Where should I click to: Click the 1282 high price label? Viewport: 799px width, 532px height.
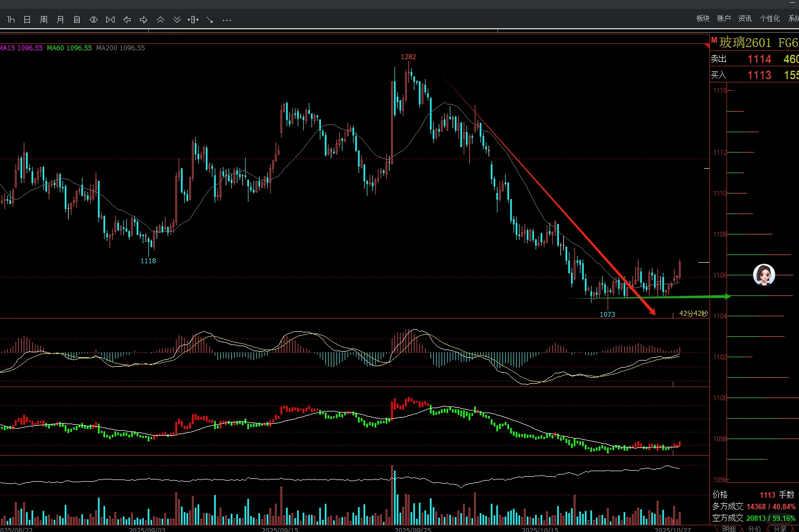(x=408, y=57)
